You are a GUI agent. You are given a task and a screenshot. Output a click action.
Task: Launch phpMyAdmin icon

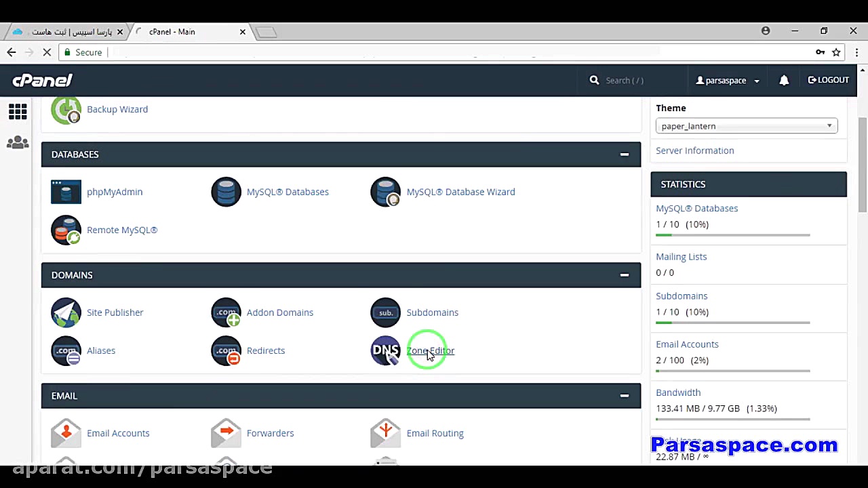66,192
